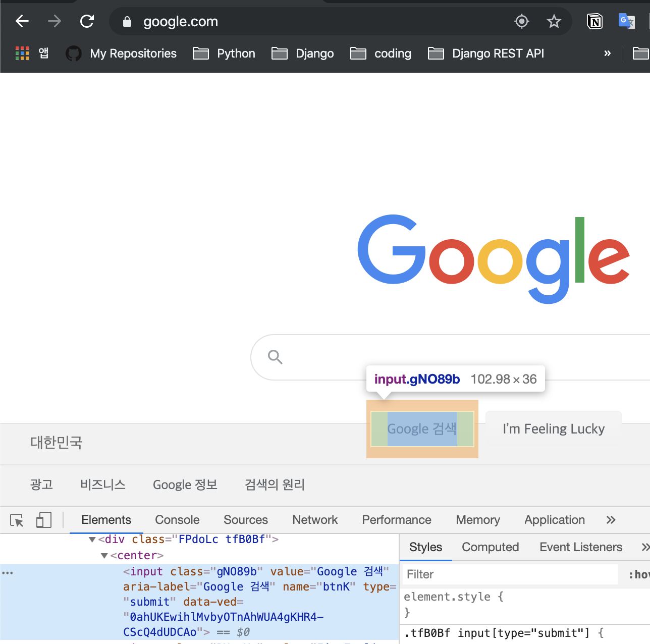This screenshot has width=650, height=644.
Task: Click the Google 검색 button
Action: click(422, 429)
